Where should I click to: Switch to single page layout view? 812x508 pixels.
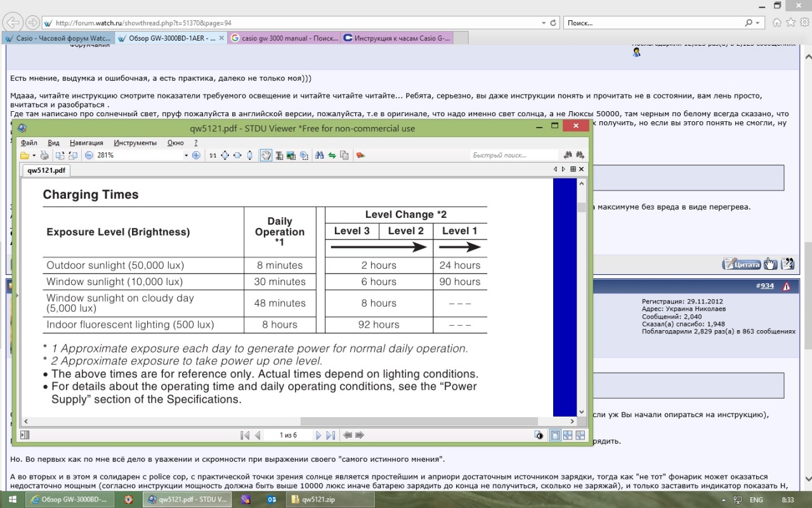(555, 435)
